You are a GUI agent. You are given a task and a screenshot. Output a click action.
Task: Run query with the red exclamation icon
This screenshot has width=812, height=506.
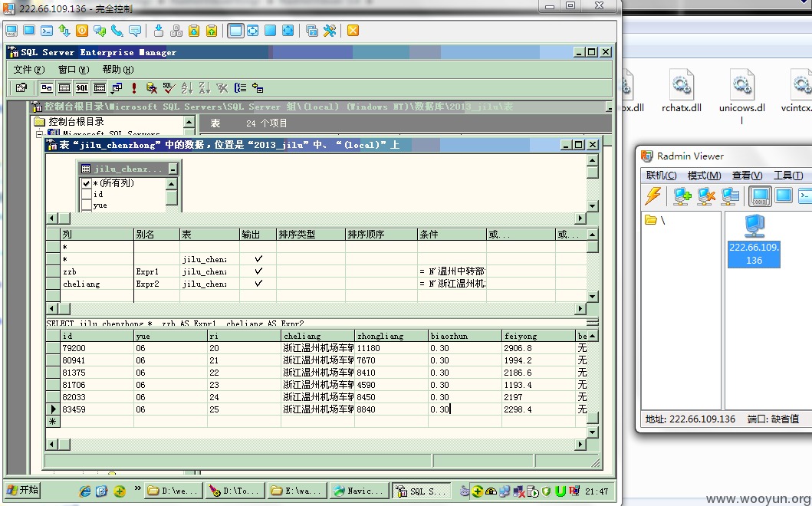point(134,88)
